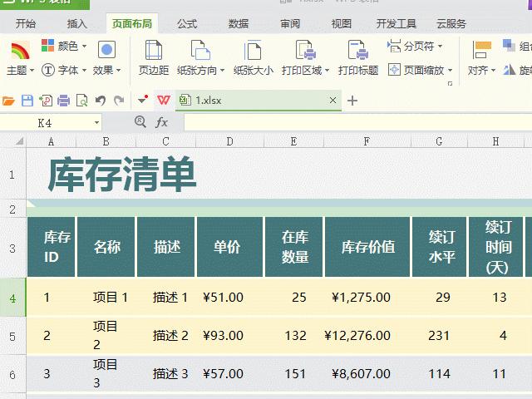
Task: Open the 开发工具 ribbon tab
Action: click(x=396, y=24)
